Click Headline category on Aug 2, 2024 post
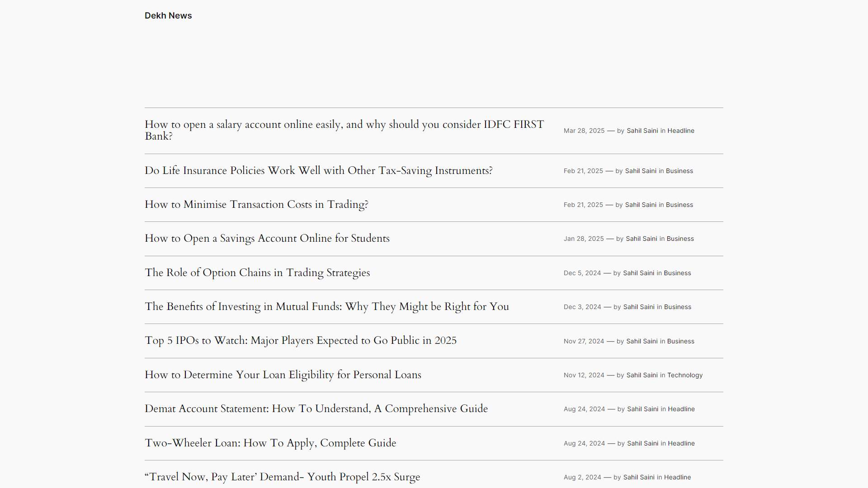 click(x=677, y=478)
